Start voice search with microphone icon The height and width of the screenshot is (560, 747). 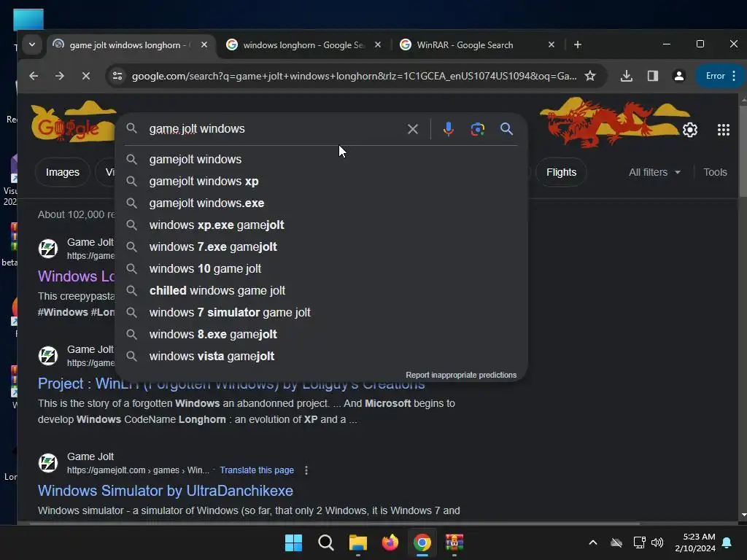click(x=449, y=129)
